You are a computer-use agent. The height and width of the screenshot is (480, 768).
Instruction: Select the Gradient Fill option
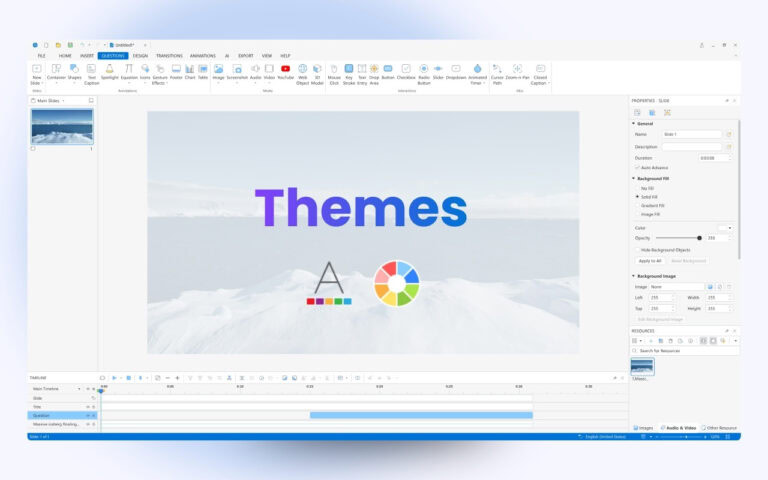(x=637, y=206)
